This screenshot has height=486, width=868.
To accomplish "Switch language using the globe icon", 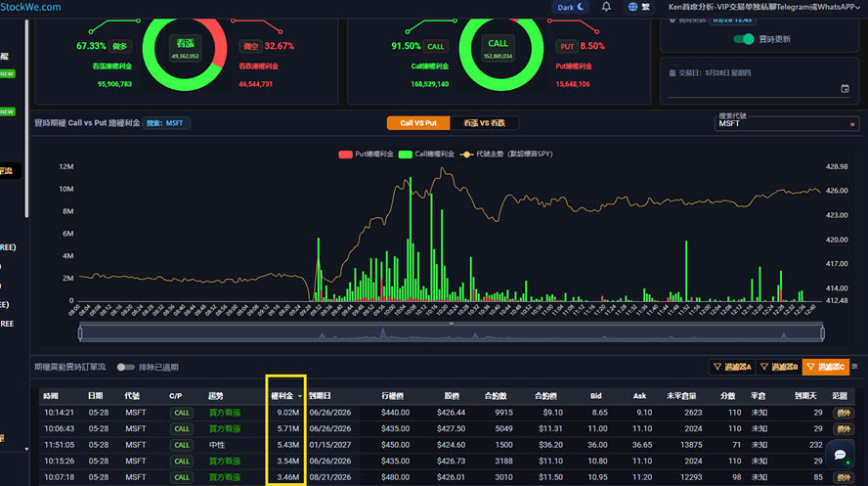I will [x=632, y=7].
